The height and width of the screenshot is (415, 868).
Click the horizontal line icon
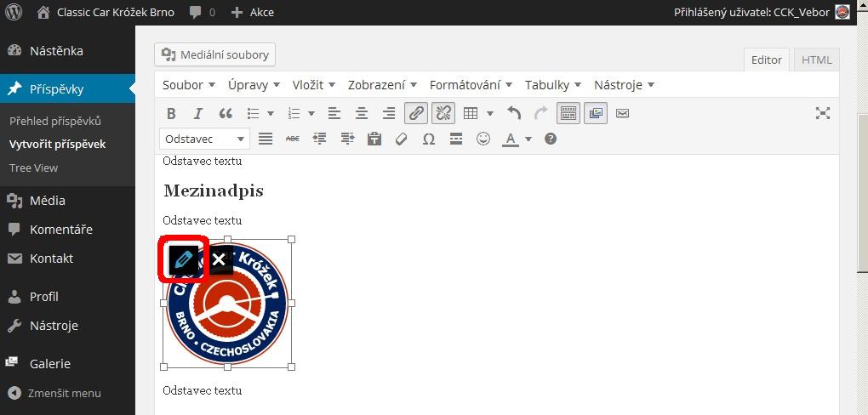point(456,139)
